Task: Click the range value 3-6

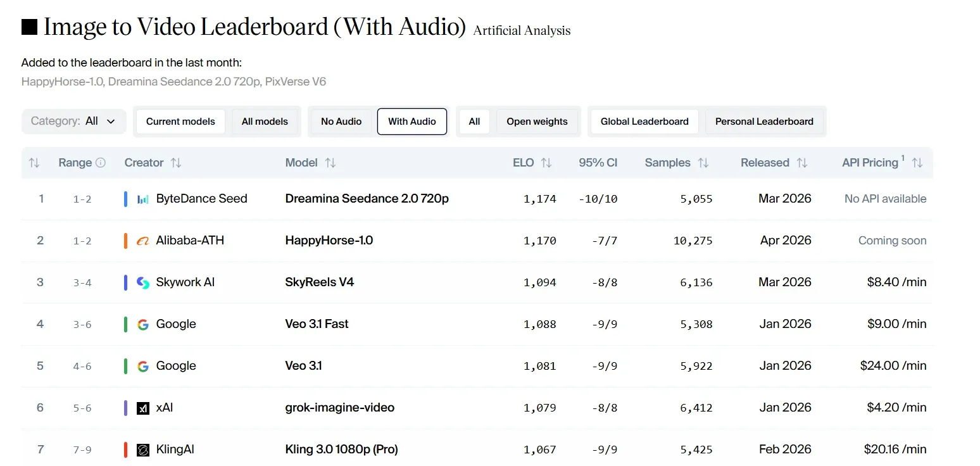Action: click(82, 325)
